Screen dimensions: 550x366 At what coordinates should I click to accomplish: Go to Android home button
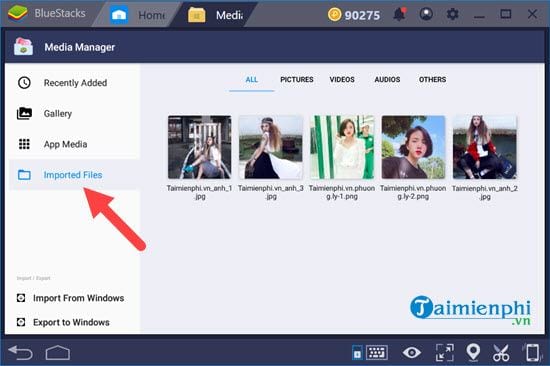click(58, 353)
